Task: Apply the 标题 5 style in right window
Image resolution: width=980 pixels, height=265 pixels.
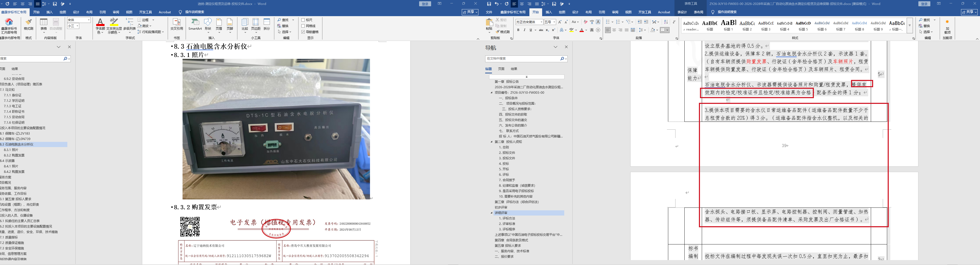Action: point(803,26)
